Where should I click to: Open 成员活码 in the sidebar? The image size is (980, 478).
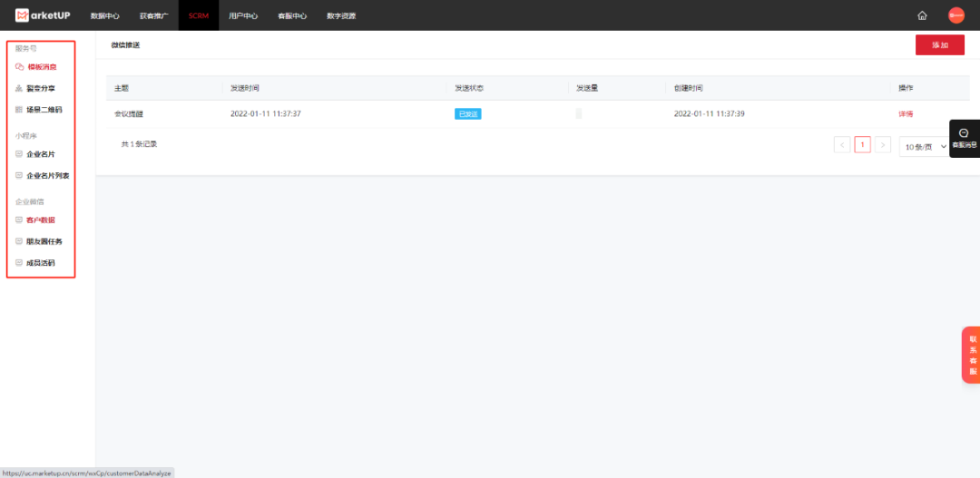pos(40,262)
